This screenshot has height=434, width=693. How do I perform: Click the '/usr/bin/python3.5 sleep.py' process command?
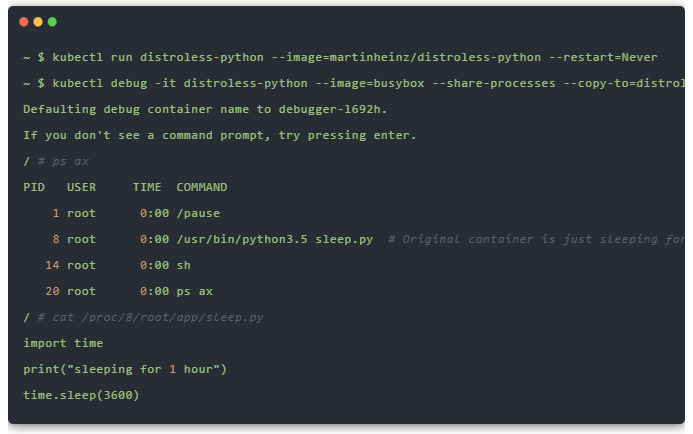tap(275, 239)
